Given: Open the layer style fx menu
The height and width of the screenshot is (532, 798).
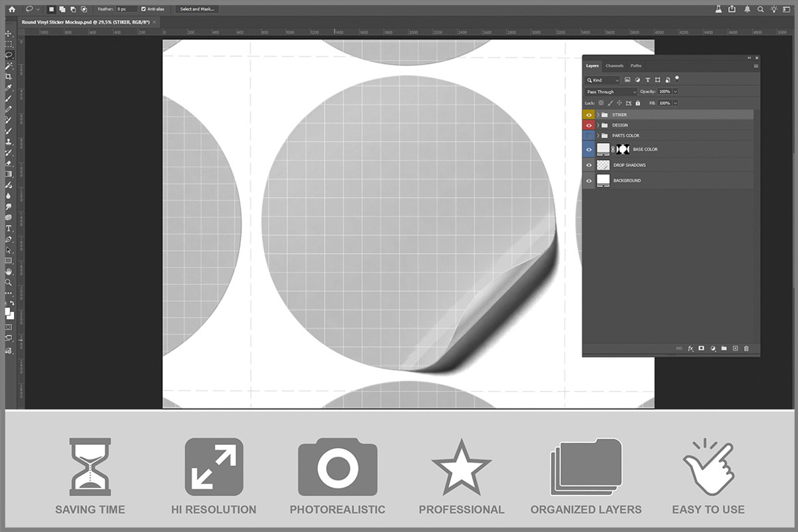Looking at the screenshot, I should click(x=690, y=348).
